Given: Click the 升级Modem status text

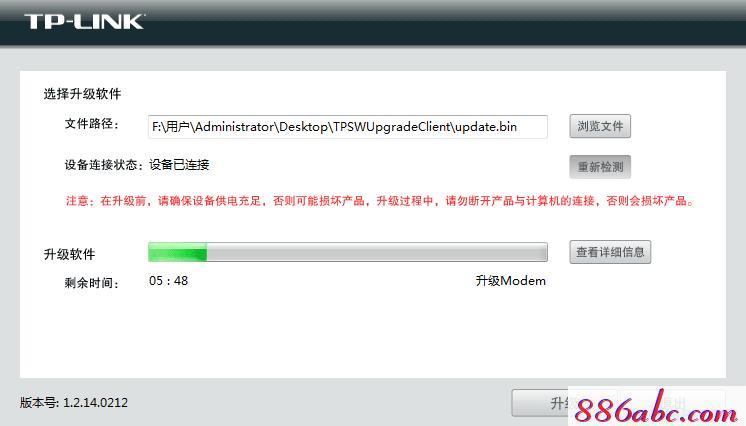Looking at the screenshot, I should pyautogui.click(x=510, y=281).
